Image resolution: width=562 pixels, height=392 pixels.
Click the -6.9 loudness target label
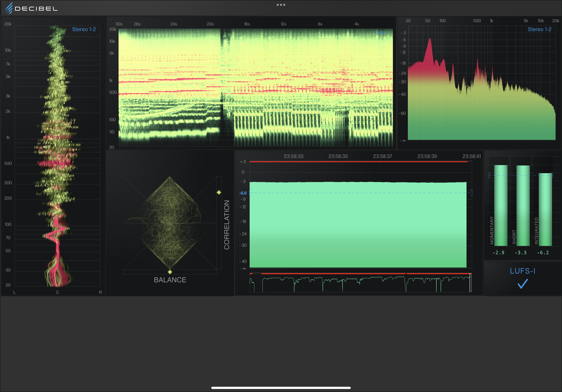243,193
